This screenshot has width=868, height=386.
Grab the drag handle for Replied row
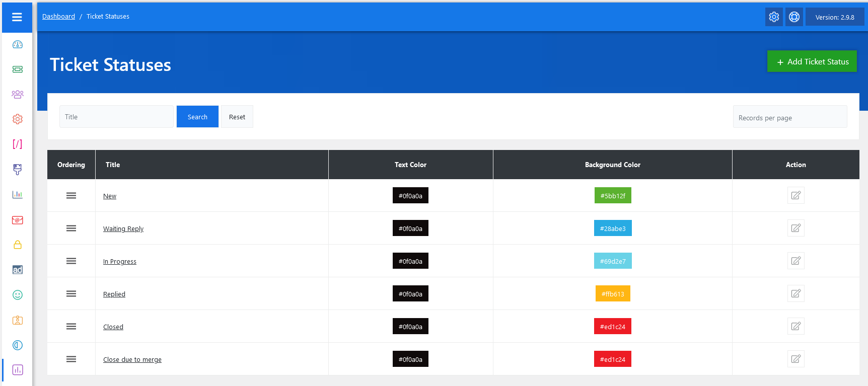[71, 294]
